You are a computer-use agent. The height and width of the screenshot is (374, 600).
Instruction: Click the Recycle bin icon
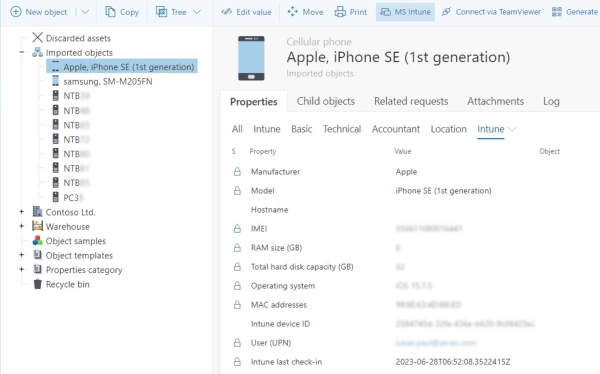pyautogui.click(x=38, y=284)
